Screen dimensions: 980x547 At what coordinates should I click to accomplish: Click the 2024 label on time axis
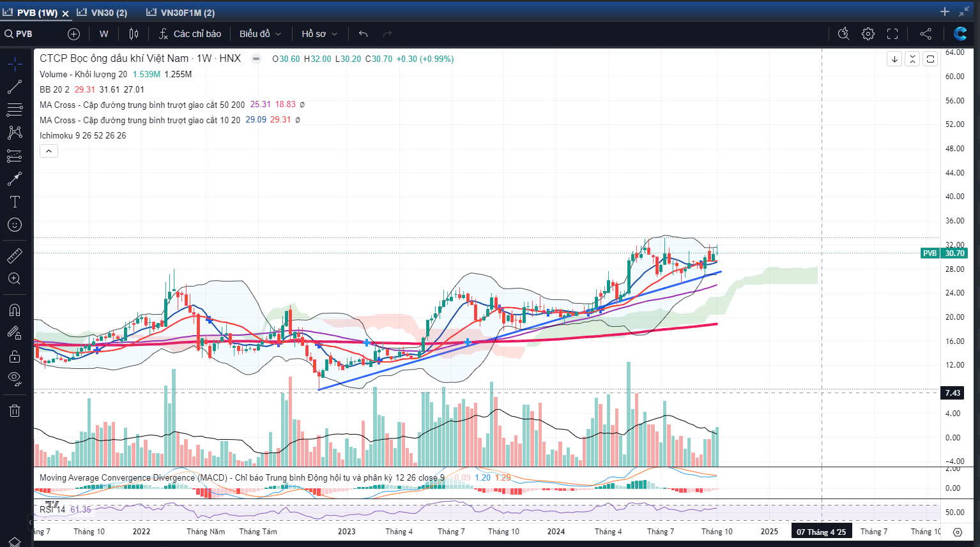pos(556,532)
